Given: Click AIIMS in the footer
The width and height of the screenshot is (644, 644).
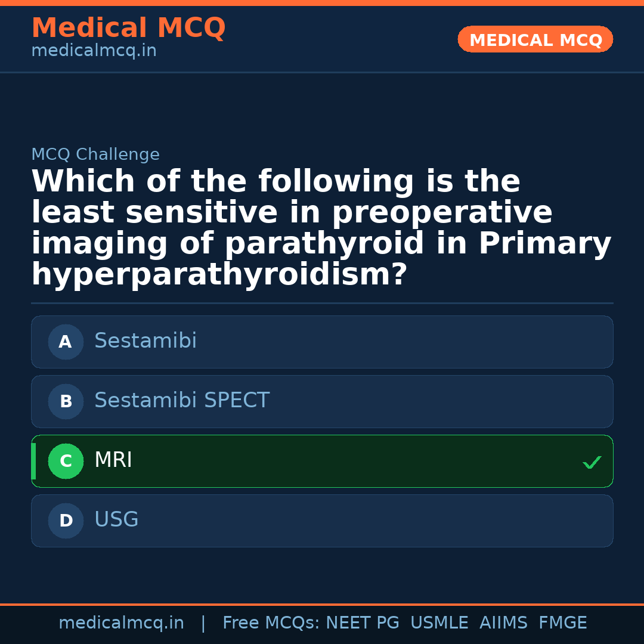Looking at the screenshot, I should [503, 623].
